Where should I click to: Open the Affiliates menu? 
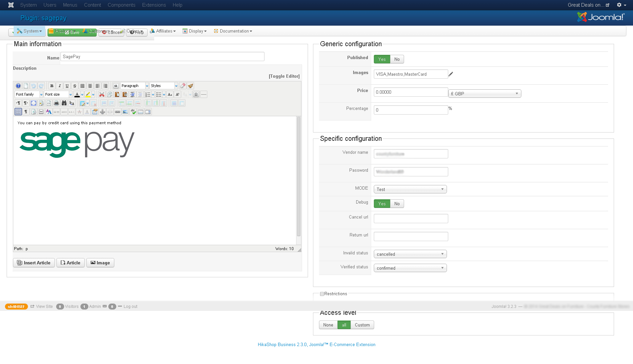coord(163,31)
